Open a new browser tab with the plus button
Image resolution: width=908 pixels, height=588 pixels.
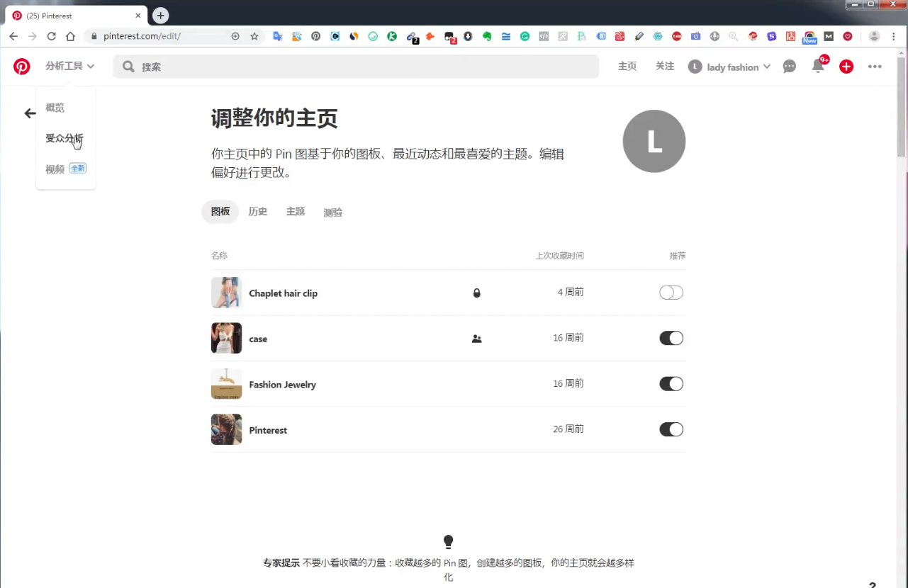[x=161, y=16]
